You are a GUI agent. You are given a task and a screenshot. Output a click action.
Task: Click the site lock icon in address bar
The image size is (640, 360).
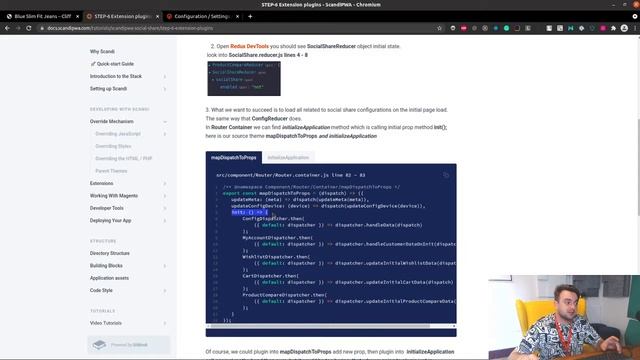[x=42, y=28]
